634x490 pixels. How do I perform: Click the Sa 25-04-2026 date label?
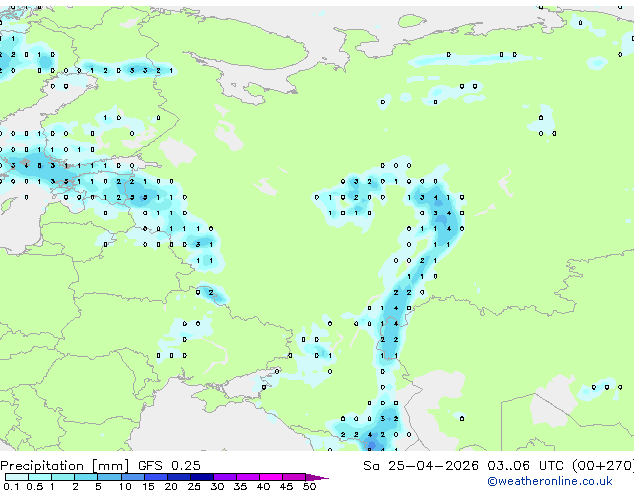tap(421, 466)
